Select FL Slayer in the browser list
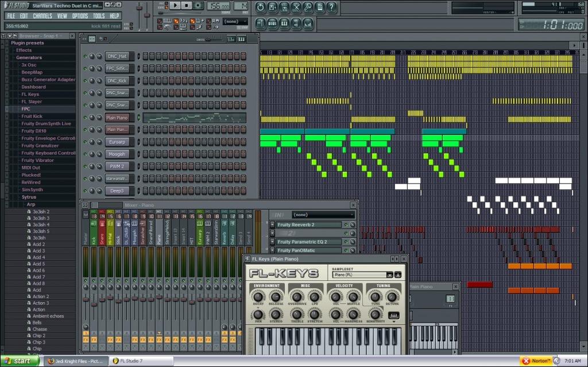Screen dimensions: 588x367 (32, 102)
